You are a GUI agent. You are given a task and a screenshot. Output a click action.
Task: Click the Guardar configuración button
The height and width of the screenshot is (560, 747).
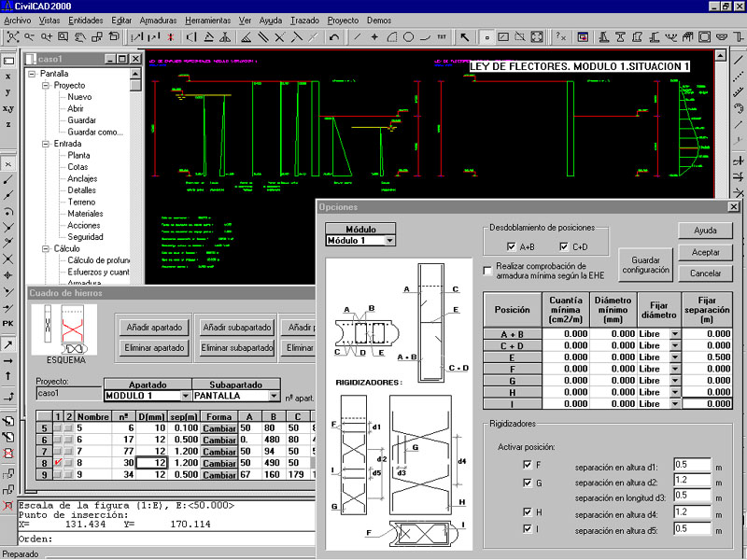tap(645, 264)
